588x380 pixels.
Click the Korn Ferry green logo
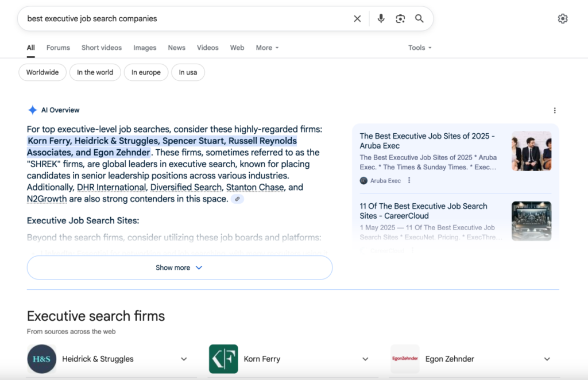click(x=223, y=359)
